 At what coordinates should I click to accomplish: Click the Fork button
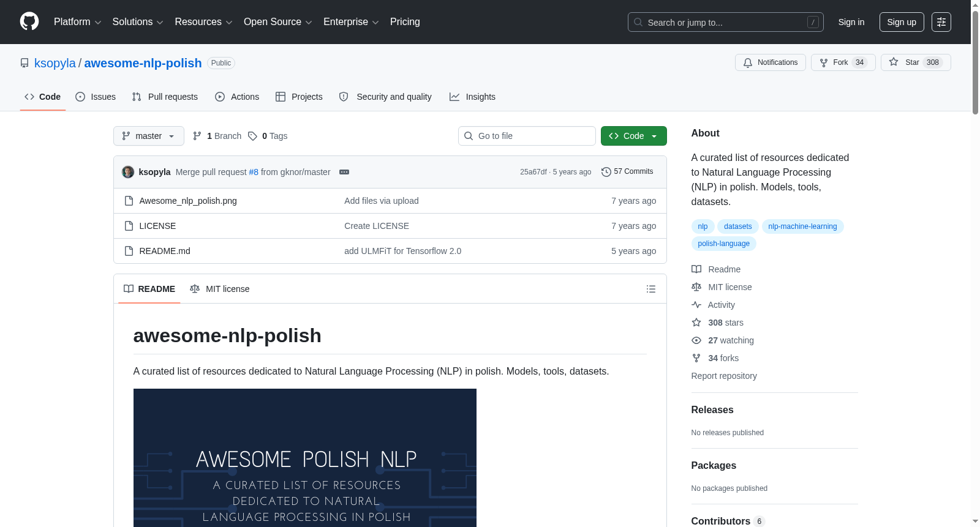click(x=843, y=62)
